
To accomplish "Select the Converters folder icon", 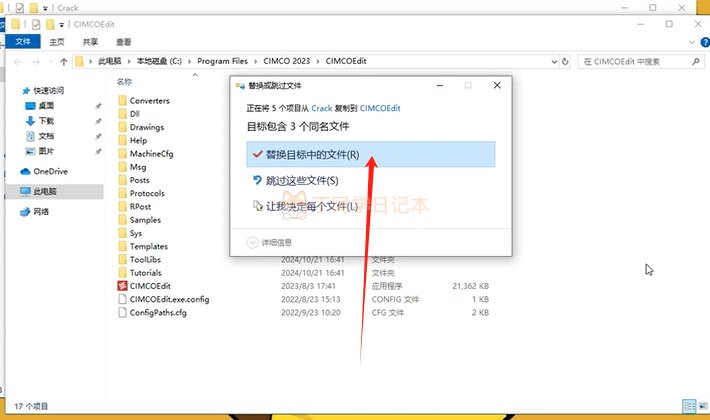I will coord(122,100).
